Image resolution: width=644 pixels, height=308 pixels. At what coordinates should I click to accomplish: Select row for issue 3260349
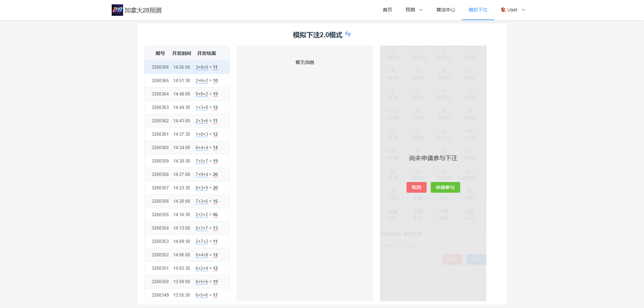point(187,295)
